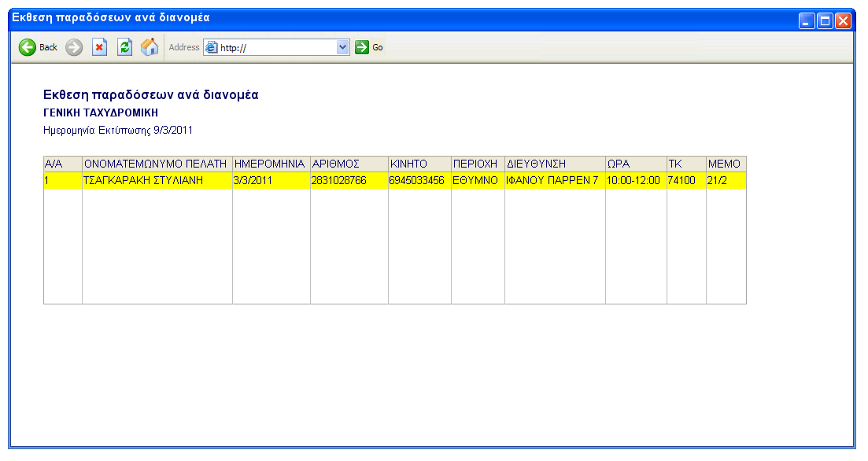Click the green Go arrow
The height and width of the screenshot is (461, 868).
[x=362, y=47]
